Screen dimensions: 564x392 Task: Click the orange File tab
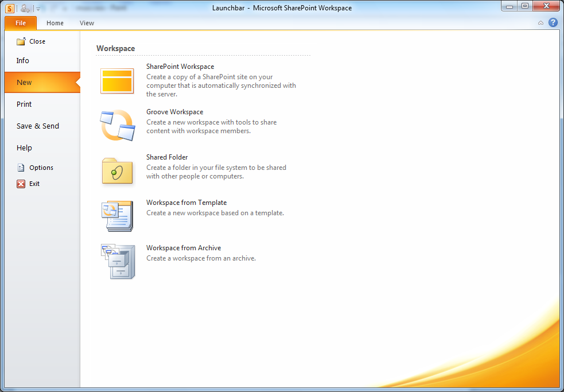tap(21, 23)
